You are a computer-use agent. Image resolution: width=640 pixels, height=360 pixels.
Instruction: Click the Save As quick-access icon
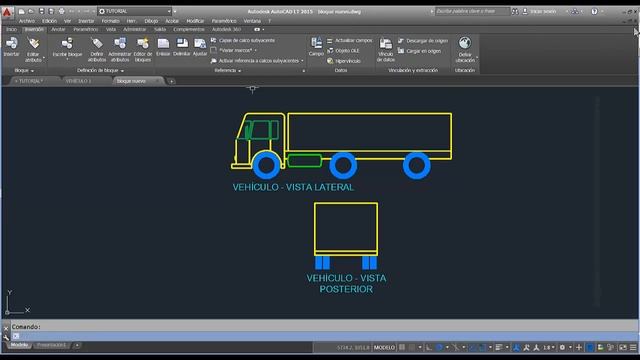coord(51,11)
